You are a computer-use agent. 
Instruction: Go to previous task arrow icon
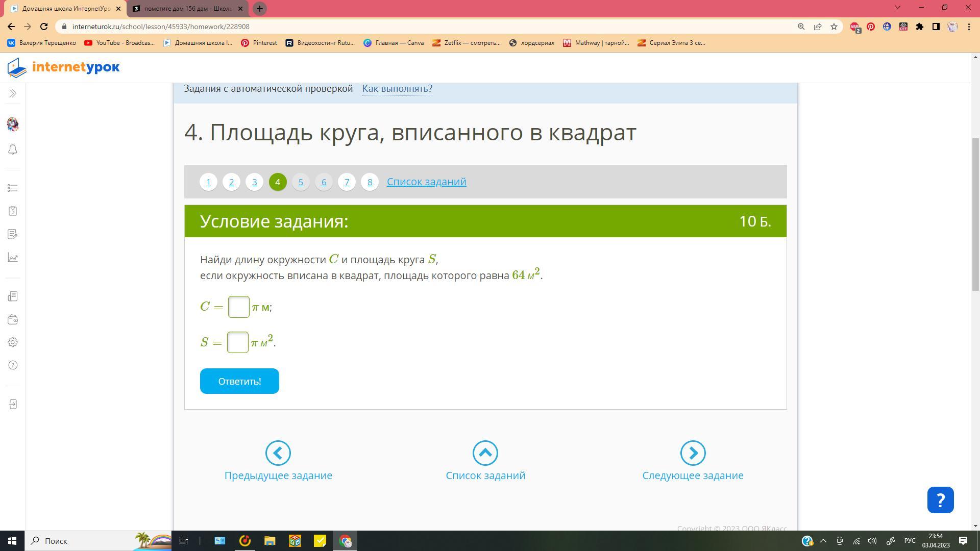pyautogui.click(x=278, y=453)
